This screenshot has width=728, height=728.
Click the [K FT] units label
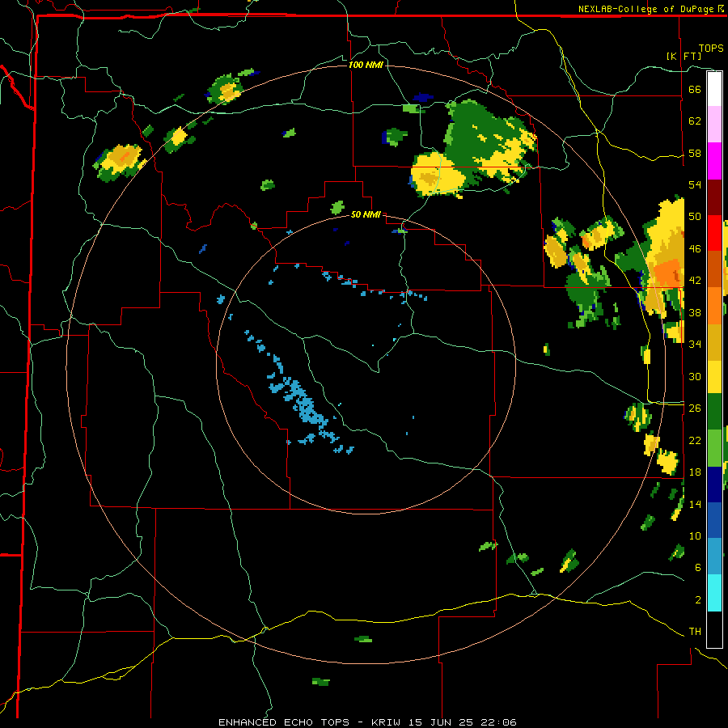[x=684, y=56]
